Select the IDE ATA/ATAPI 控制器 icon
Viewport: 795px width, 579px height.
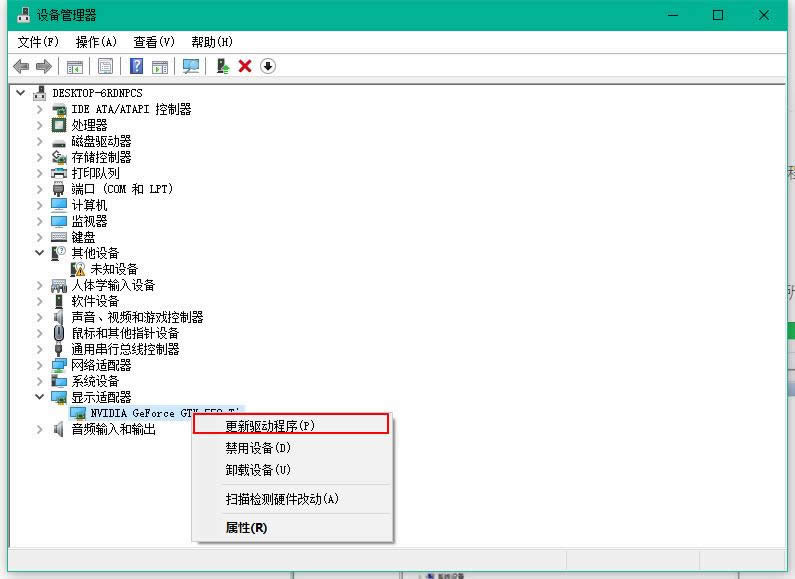coord(59,110)
